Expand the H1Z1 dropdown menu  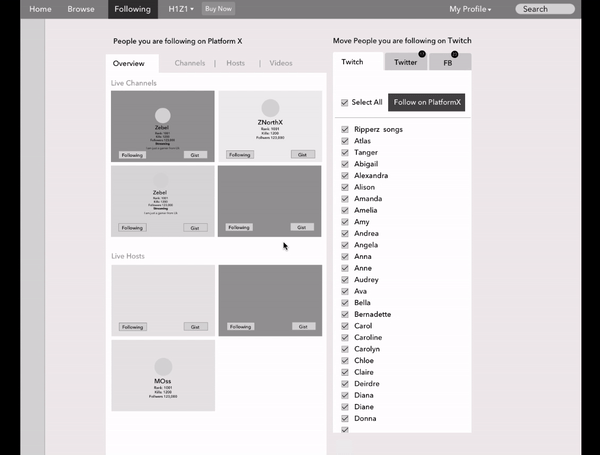181,9
